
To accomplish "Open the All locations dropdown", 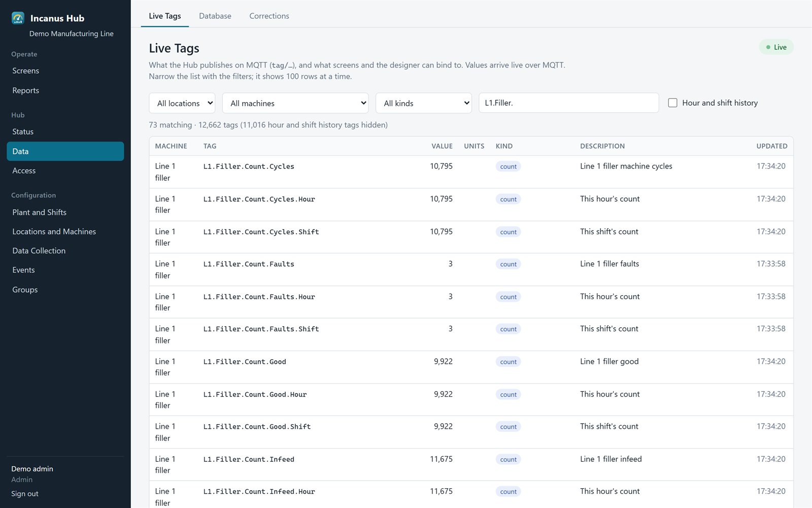I will click(x=182, y=103).
